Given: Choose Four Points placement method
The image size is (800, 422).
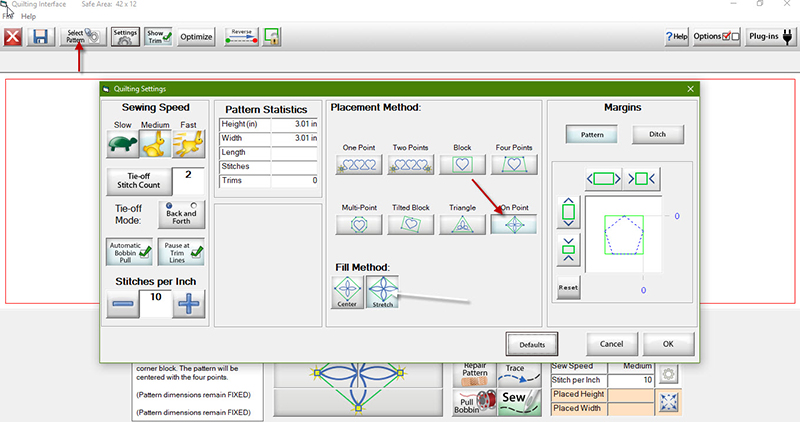Looking at the screenshot, I should click(514, 165).
